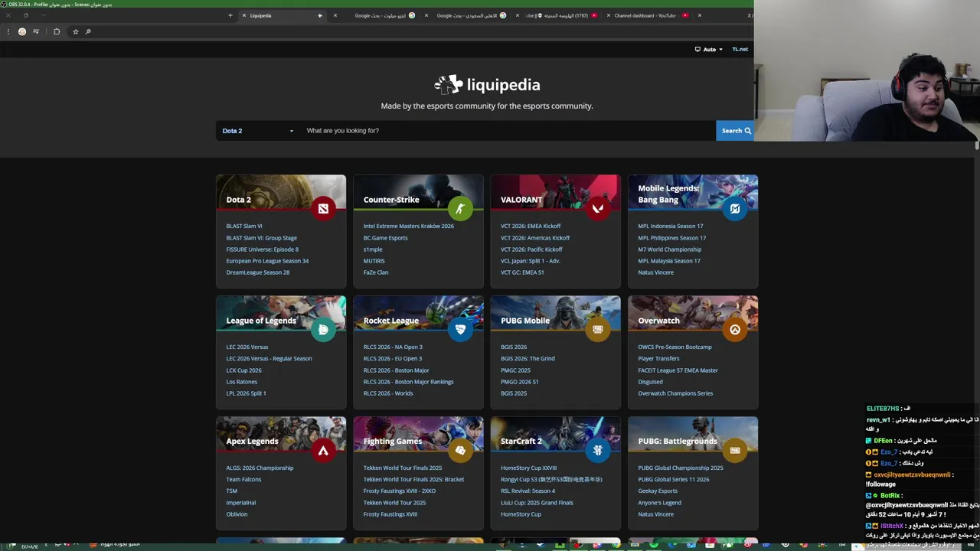Open the PUBG: Battlegrounds yellow icon
This screenshot has width=980, height=551.
[735, 450]
